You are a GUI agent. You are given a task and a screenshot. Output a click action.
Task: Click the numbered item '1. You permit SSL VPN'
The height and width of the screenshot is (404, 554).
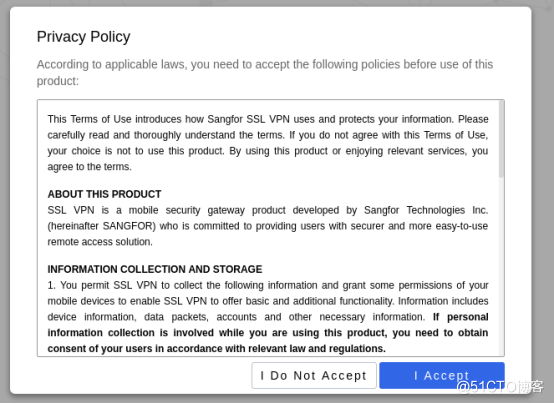(268, 285)
